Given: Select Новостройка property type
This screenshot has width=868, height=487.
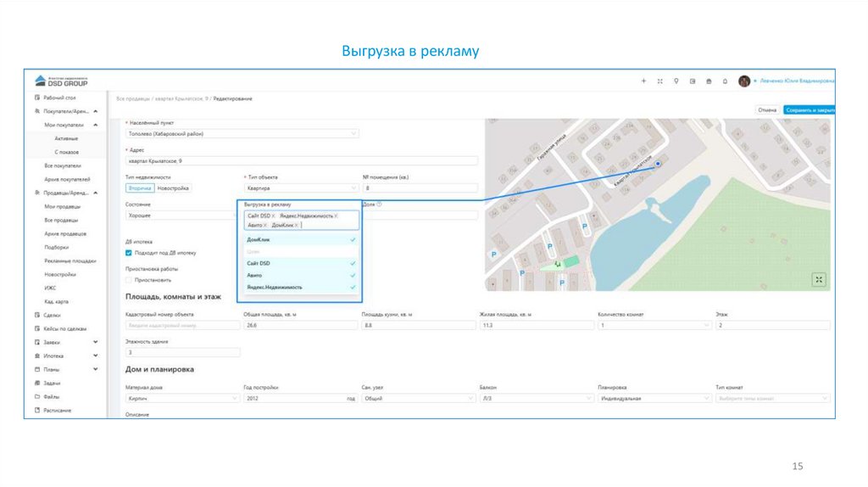Looking at the screenshot, I should point(173,188).
